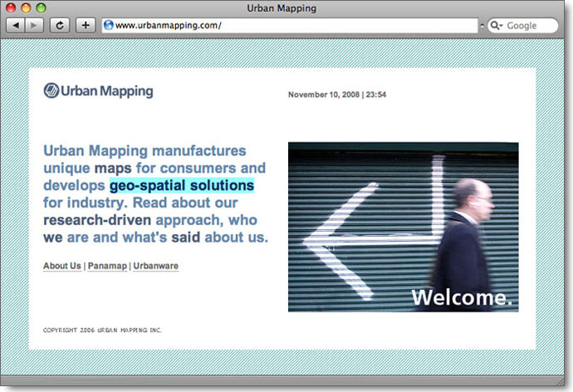Open the Urbanware link

(155, 266)
